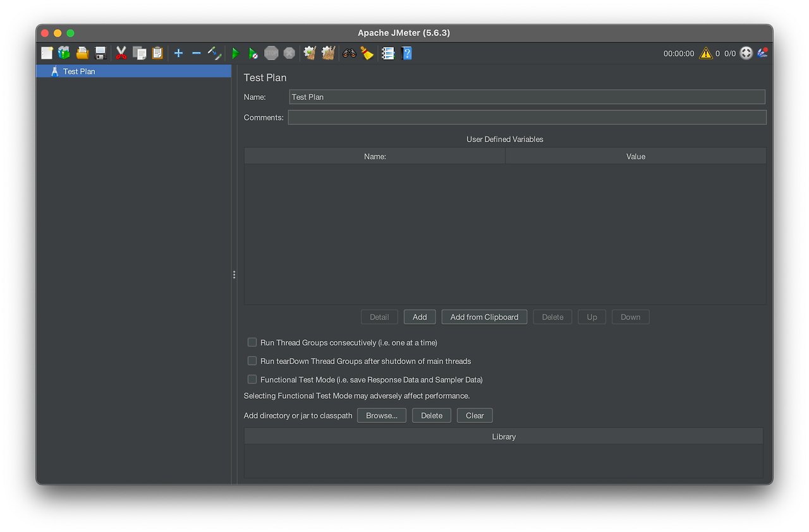The width and height of the screenshot is (809, 532).
Task: Click the Toggle enable/disable icon
Action: 214,53
